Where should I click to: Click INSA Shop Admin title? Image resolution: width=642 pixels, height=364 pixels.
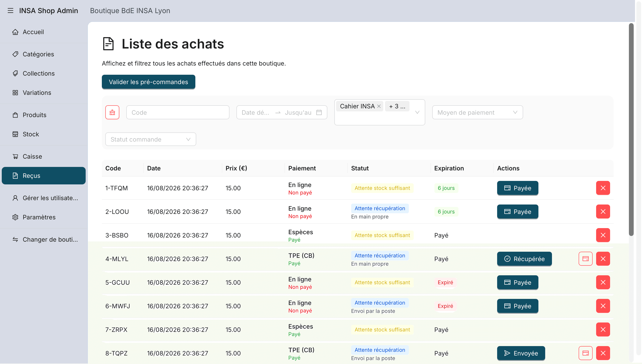coord(49,11)
